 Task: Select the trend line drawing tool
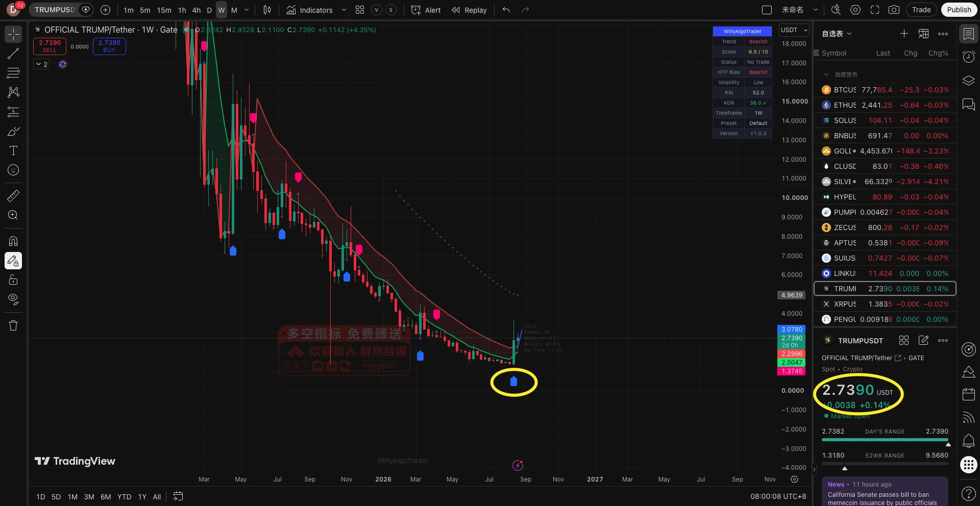[13, 54]
